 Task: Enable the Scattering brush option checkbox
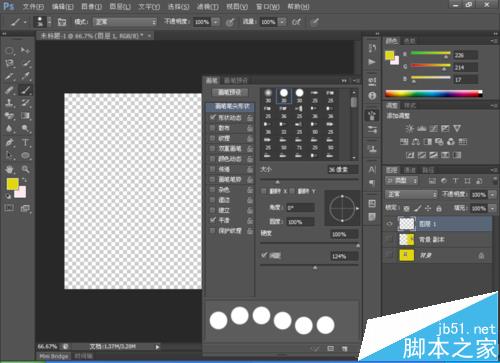pos(212,128)
